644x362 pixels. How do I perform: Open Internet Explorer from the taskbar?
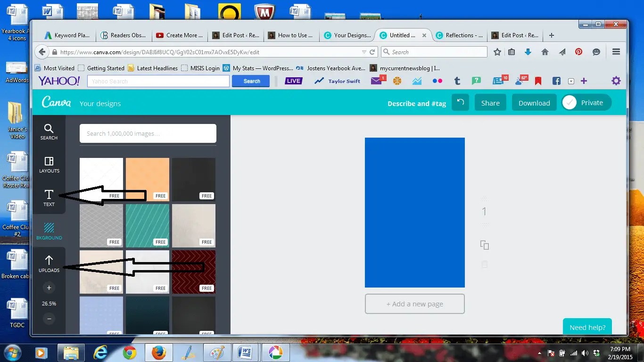point(100,353)
